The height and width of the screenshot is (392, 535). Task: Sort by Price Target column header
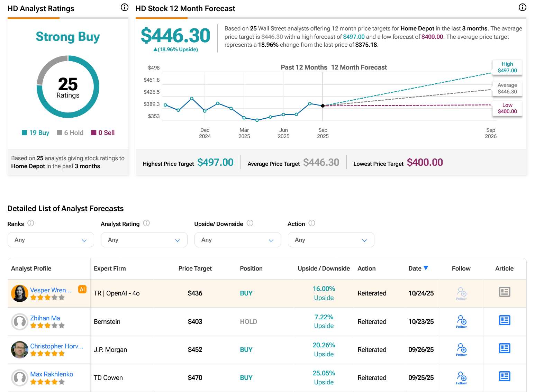(195, 268)
